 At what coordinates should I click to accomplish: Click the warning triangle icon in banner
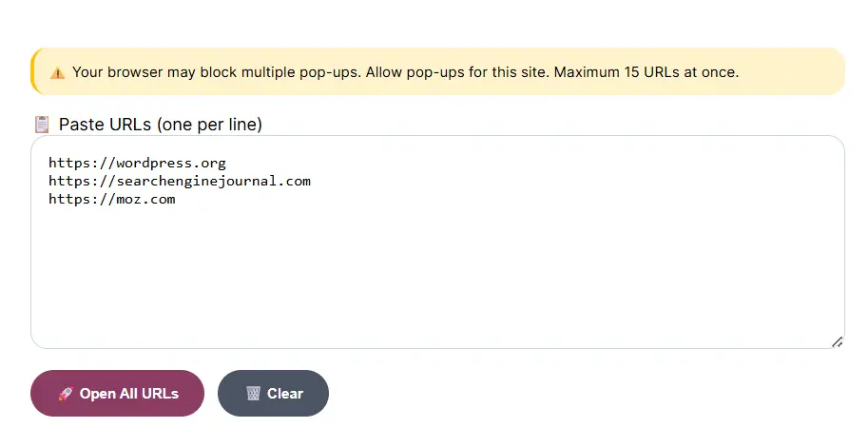[57, 72]
